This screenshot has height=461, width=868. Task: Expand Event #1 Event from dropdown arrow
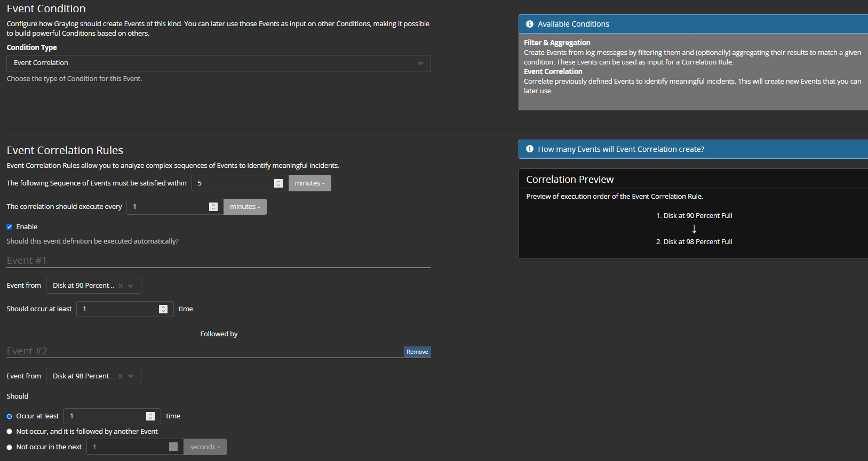[x=131, y=286]
